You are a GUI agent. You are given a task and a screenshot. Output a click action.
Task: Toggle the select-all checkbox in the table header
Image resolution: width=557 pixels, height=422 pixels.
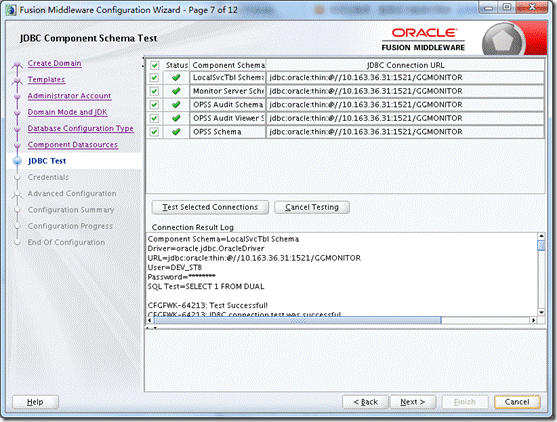(x=154, y=65)
